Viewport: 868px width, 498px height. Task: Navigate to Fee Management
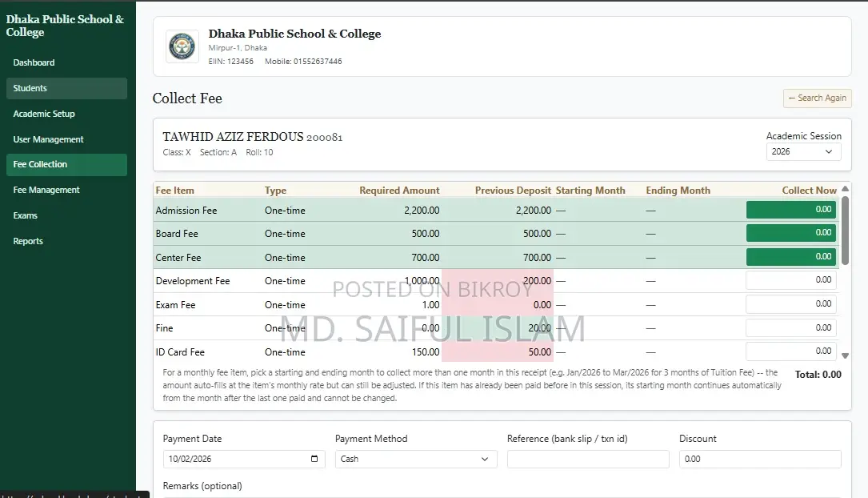(x=66, y=190)
